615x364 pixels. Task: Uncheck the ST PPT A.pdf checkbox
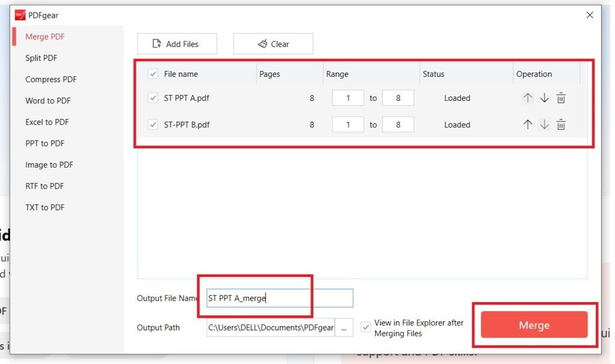coord(153,98)
